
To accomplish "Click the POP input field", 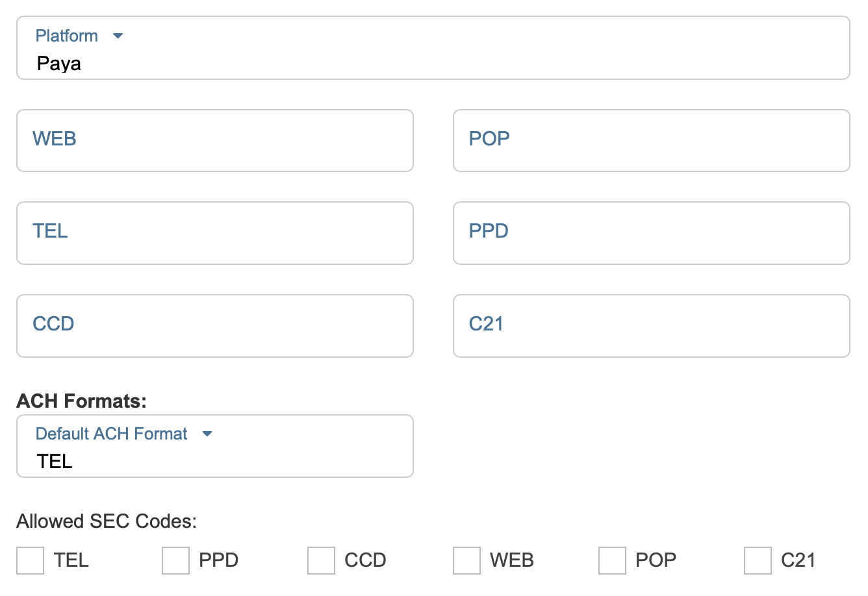I will tap(651, 140).
